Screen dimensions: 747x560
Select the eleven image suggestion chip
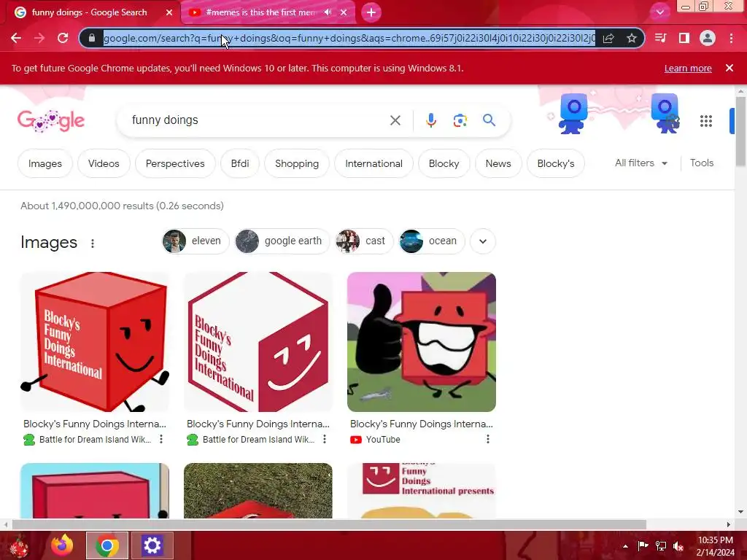coord(196,241)
